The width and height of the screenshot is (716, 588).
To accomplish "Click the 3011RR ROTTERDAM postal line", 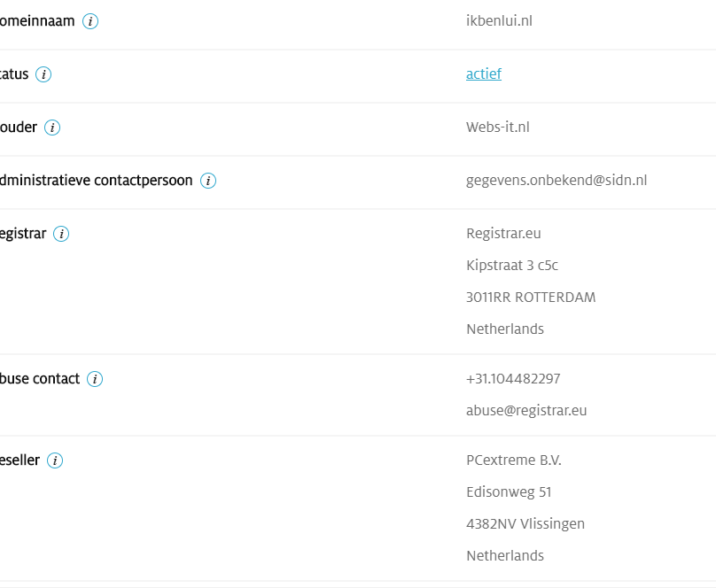I will tap(531, 298).
